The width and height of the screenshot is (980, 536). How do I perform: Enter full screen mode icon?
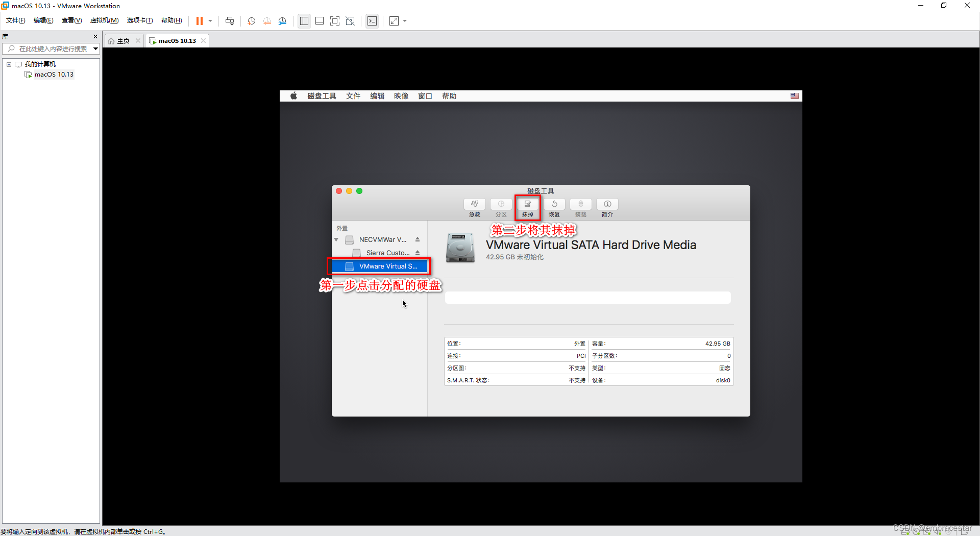click(x=335, y=21)
